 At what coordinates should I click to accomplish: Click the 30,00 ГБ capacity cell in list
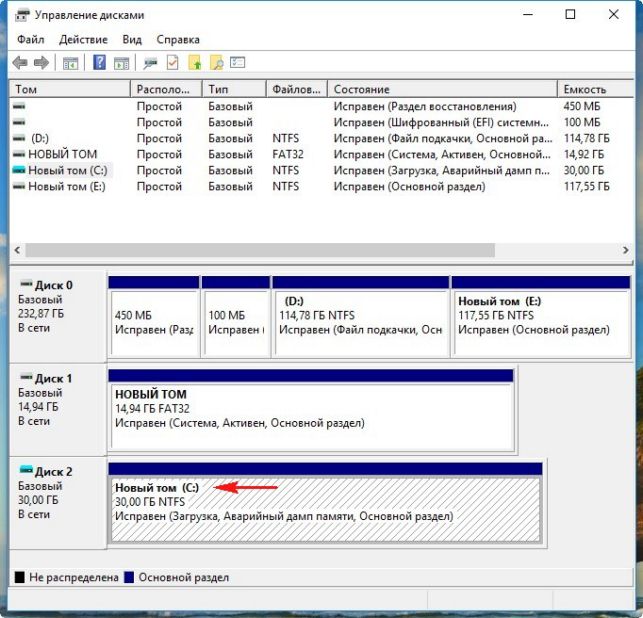tap(584, 170)
